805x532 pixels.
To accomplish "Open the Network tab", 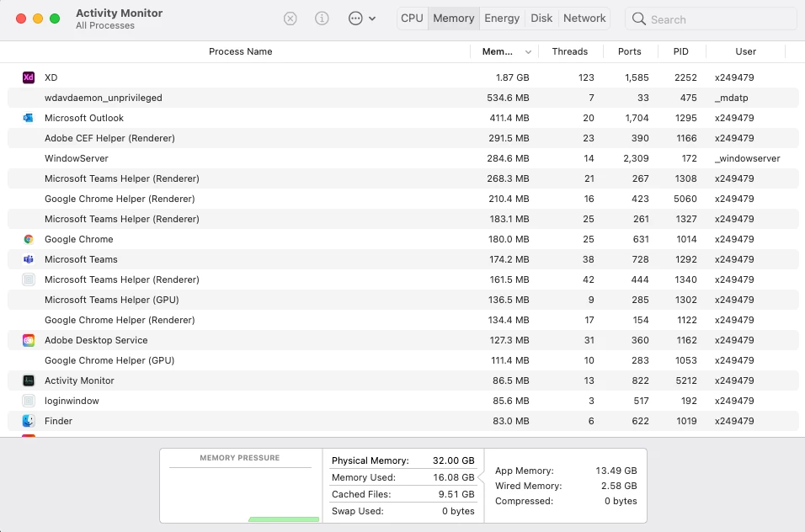I will (x=584, y=19).
